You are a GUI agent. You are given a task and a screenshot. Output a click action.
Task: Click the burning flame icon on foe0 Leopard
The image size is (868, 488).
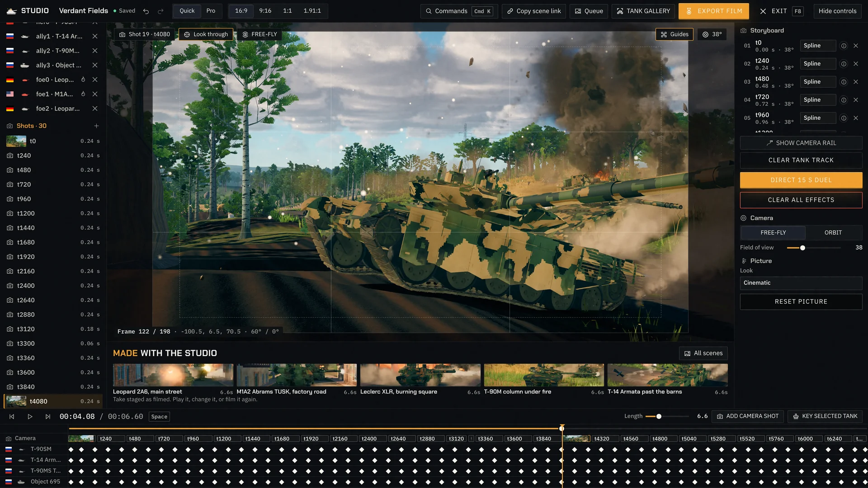click(x=83, y=80)
